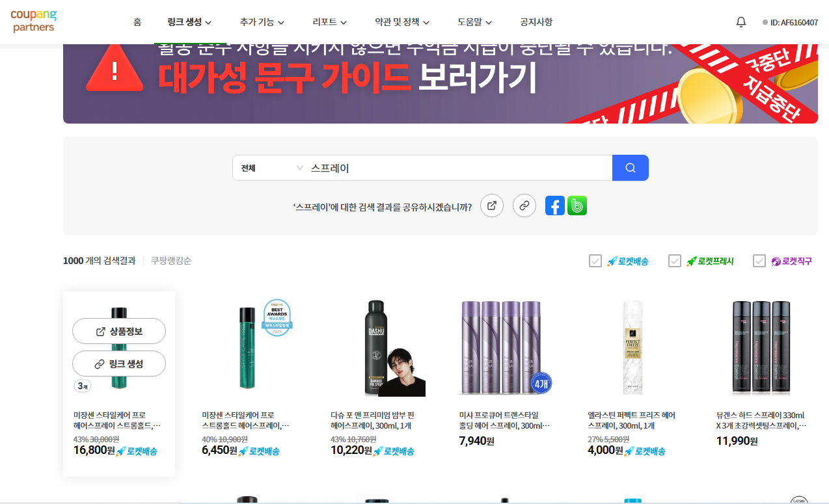829x504 pixels.
Task: Open the second 미장센 green spray thumbnail
Action: pyautogui.click(x=248, y=348)
